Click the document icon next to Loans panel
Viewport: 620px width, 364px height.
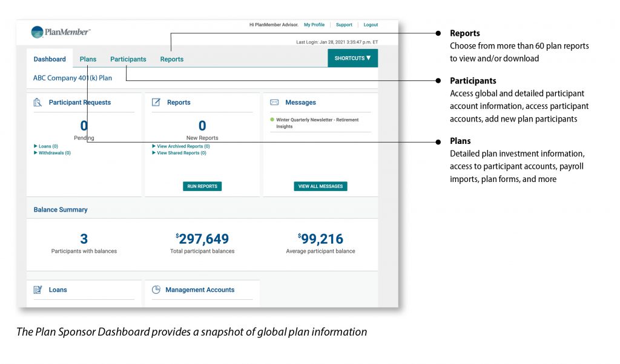click(x=38, y=290)
